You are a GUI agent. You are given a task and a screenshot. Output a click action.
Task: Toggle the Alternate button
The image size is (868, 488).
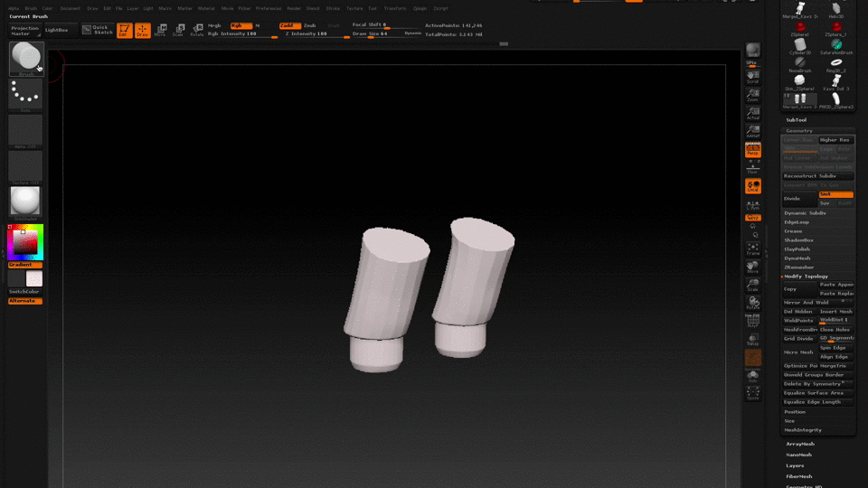click(25, 301)
